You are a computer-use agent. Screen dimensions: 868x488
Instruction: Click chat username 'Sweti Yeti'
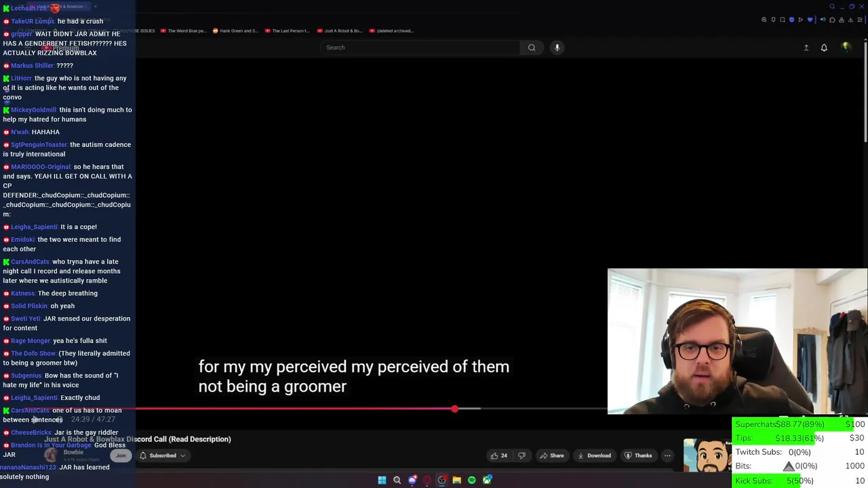[x=26, y=319]
